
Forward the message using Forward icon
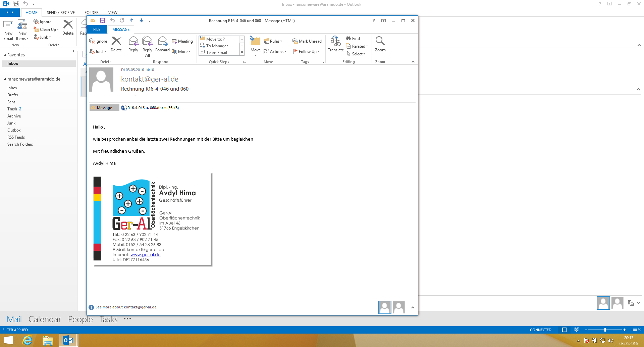[162, 44]
